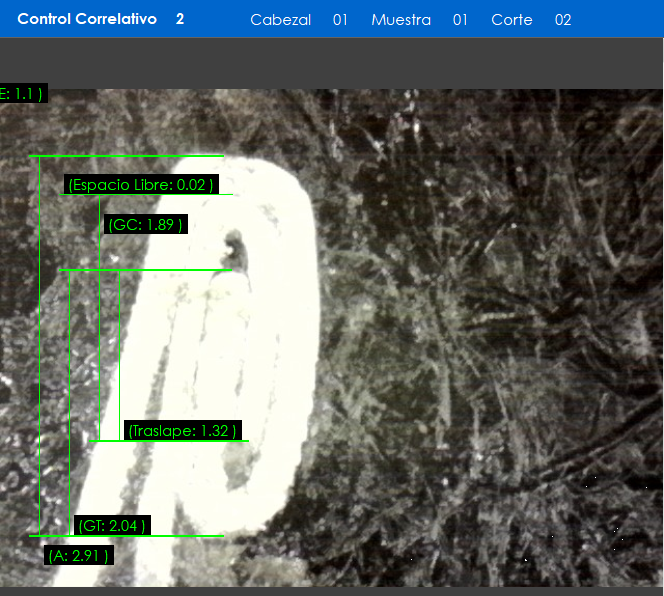Select the Espacio Libre 0.02 measurement label

141,185
